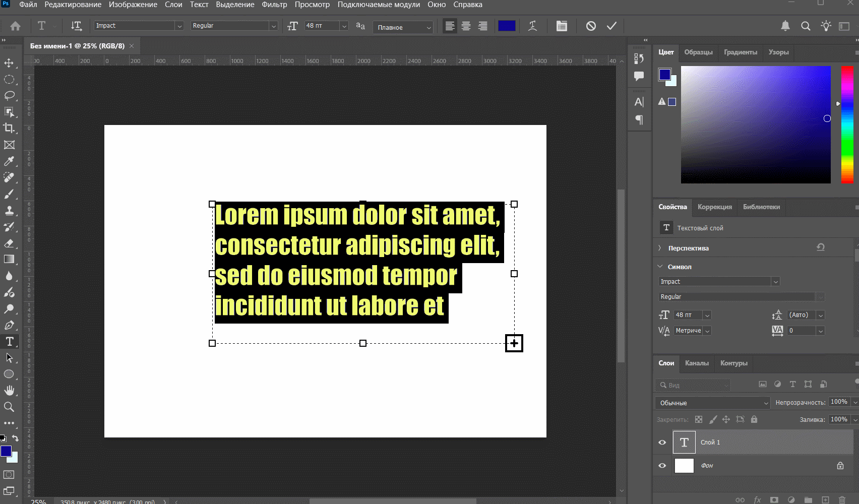Center align the text
The width and height of the screenshot is (859, 504).
click(x=466, y=26)
